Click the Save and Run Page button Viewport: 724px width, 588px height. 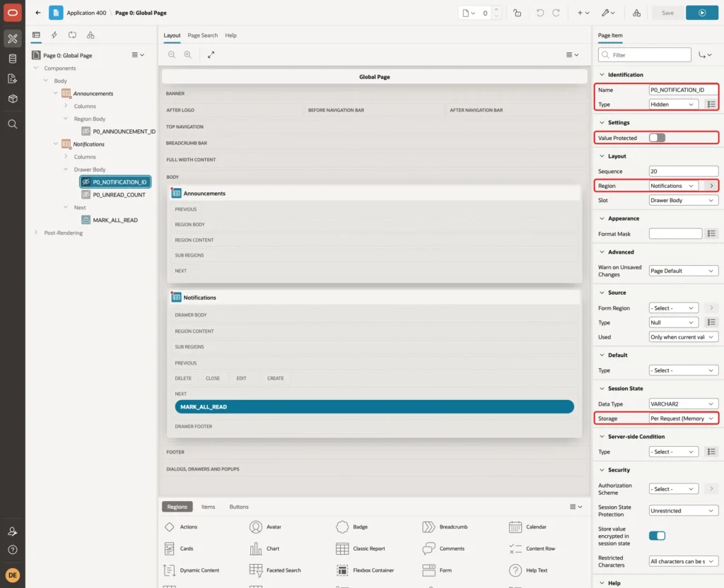[x=701, y=13]
